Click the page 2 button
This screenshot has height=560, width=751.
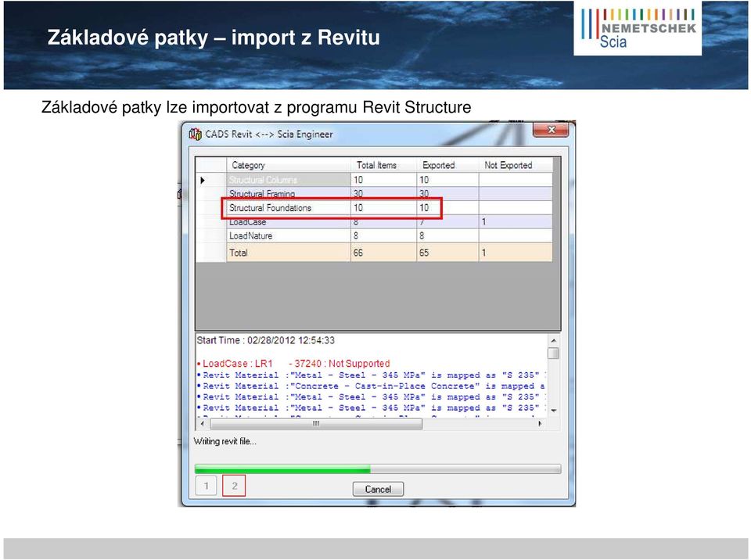coord(234,486)
